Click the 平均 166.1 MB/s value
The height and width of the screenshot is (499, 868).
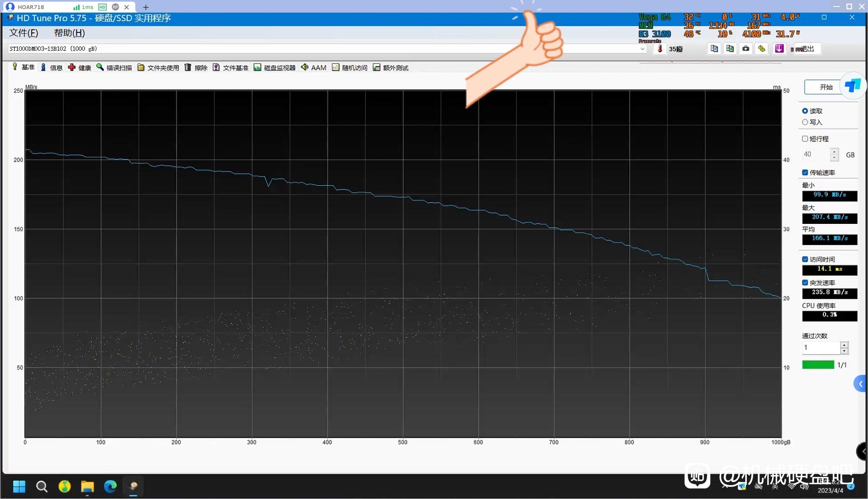click(x=829, y=239)
